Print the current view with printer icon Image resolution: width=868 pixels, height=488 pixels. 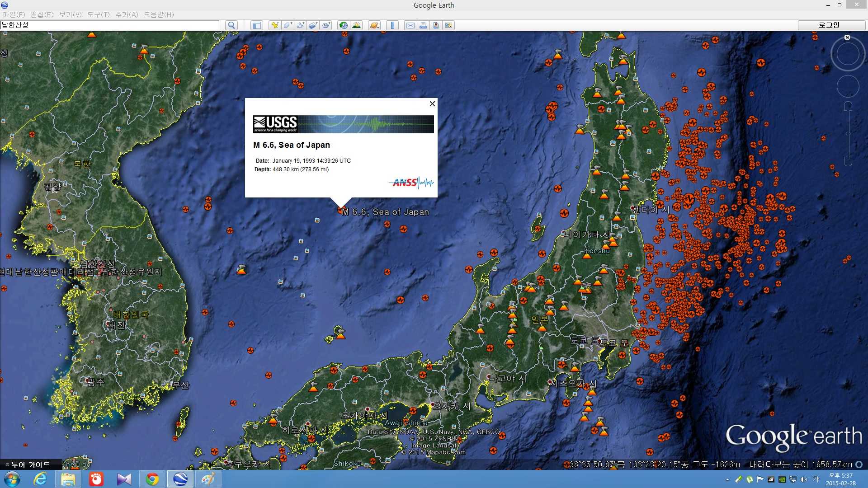pyautogui.click(x=423, y=25)
